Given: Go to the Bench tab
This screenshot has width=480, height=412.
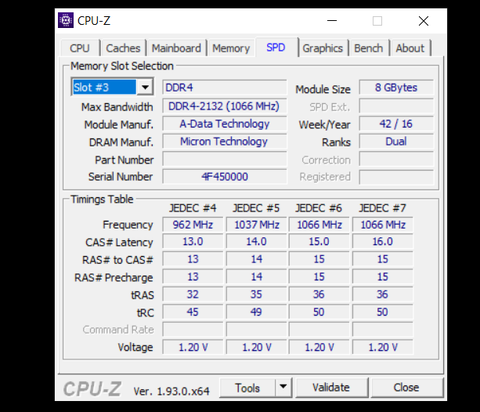Looking at the screenshot, I should pyautogui.click(x=368, y=48).
